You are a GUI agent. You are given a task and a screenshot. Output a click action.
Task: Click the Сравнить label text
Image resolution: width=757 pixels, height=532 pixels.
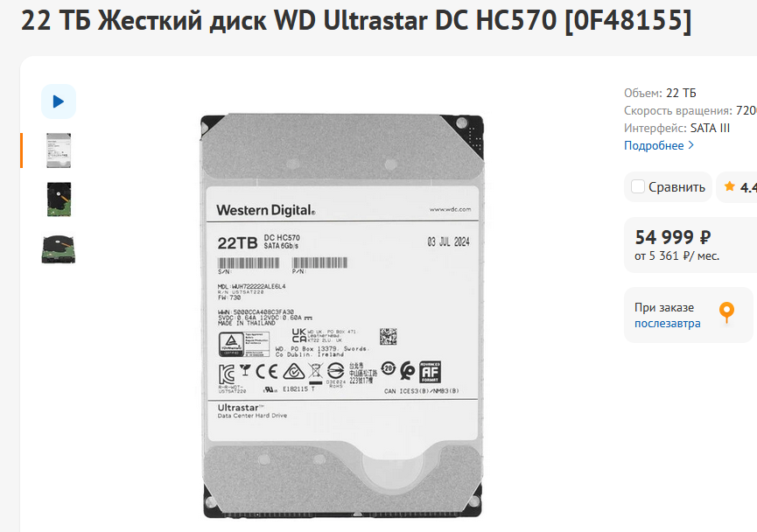click(x=676, y=187)
